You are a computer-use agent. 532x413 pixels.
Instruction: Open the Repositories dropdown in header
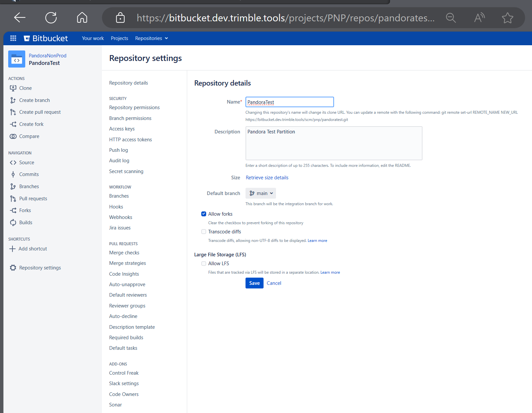tap(151, 38)
